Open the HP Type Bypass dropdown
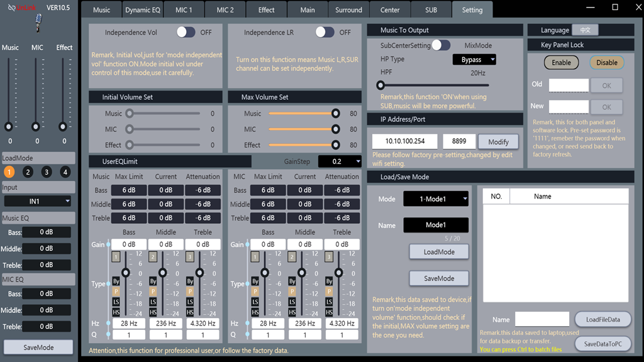 coord(474,60)
